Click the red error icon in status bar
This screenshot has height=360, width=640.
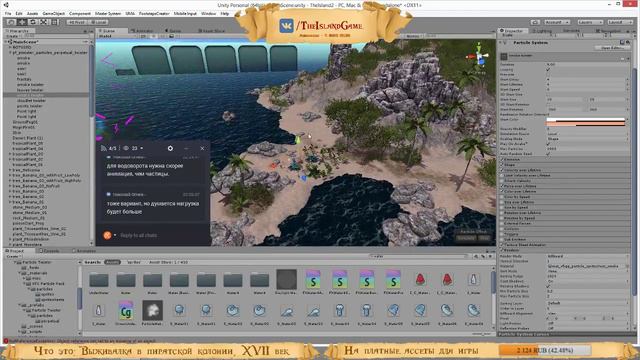point(6,341)
